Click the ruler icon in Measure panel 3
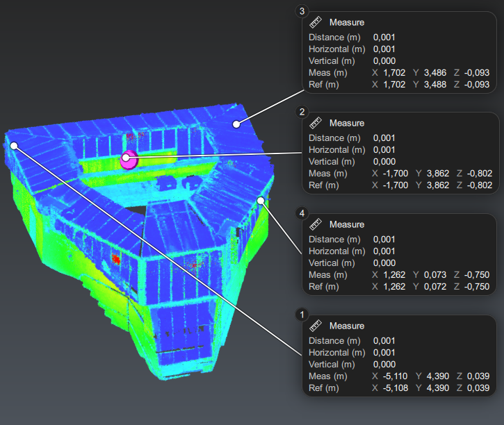Screen dimensions: 504x425 (x=315, y=22)
